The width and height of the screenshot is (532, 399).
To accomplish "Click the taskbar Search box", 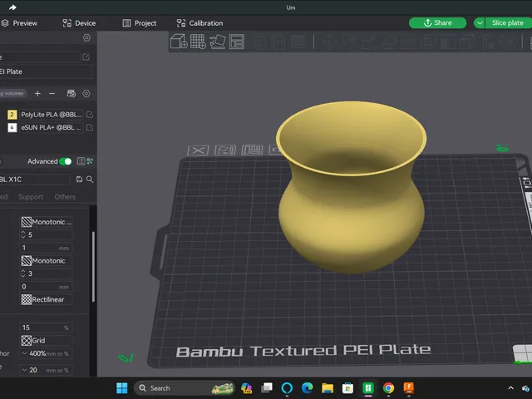I will coord(184,388).
